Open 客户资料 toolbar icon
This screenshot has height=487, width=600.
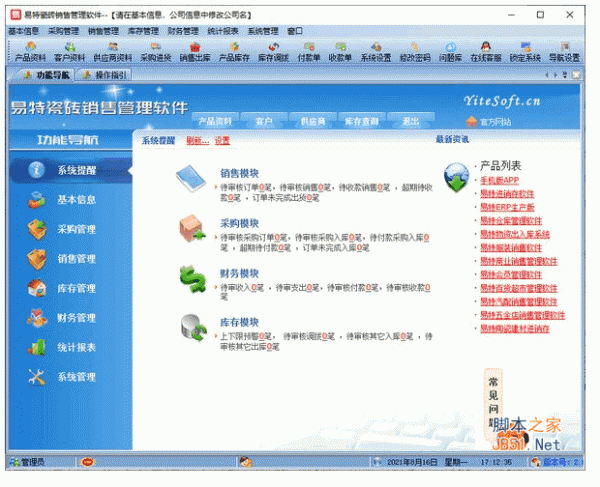69,52
